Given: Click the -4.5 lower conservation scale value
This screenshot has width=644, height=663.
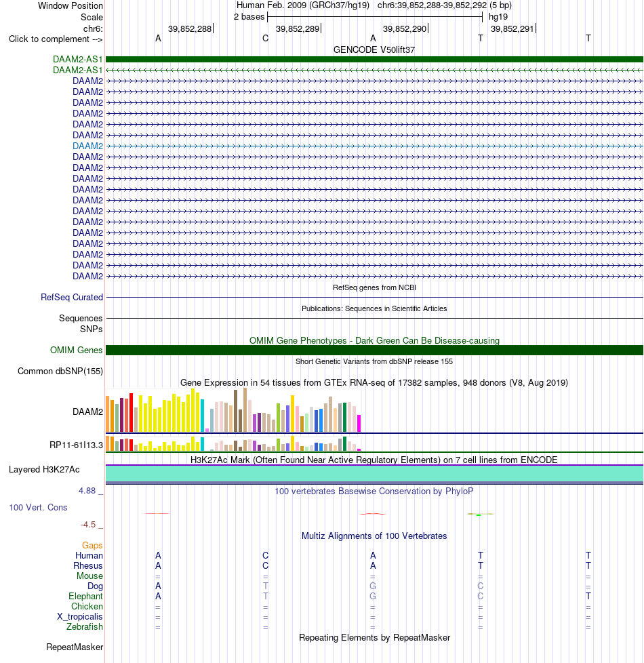Looking at the screenshot, I should (x=88, y=525).
